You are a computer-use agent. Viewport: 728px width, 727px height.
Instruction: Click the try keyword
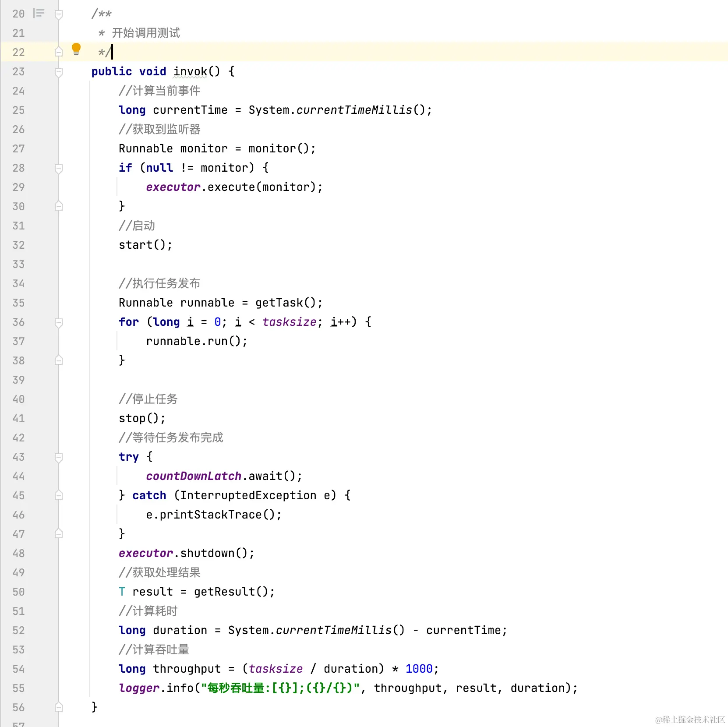[129, 457]
